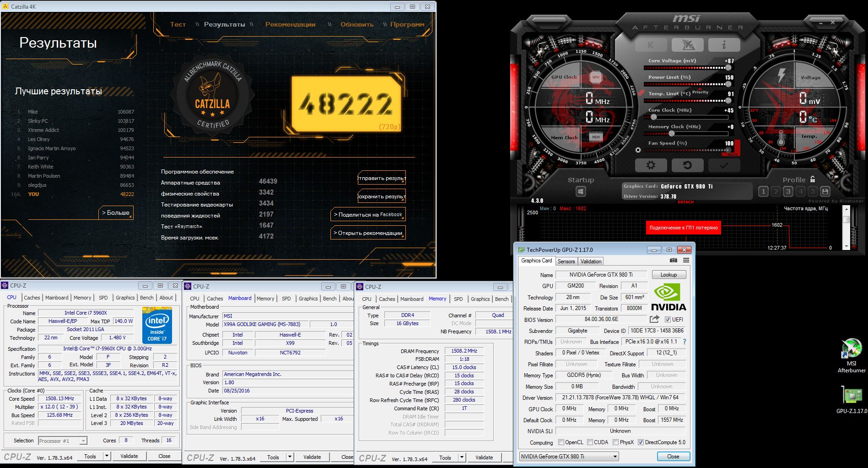The width and height of the screenshot is (868, 468).
Task: Select profile slot 1 in Afterburner
Action: [763, 191]
